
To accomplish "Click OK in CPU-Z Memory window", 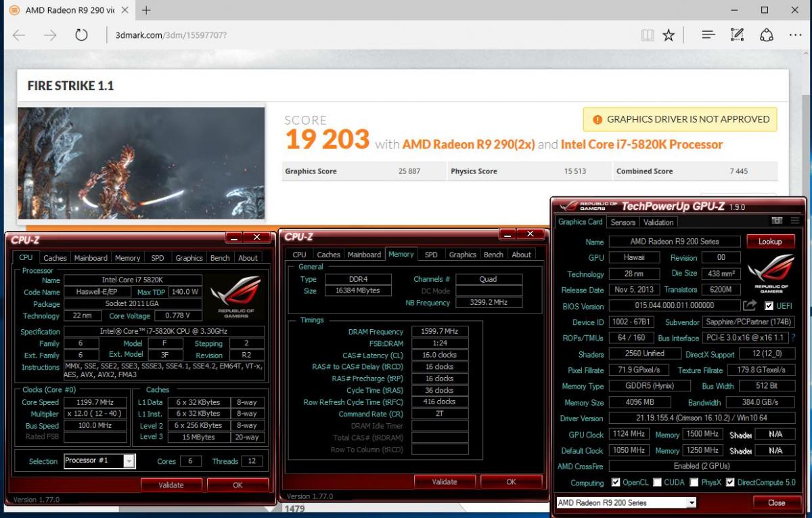I will coord(511,482).
